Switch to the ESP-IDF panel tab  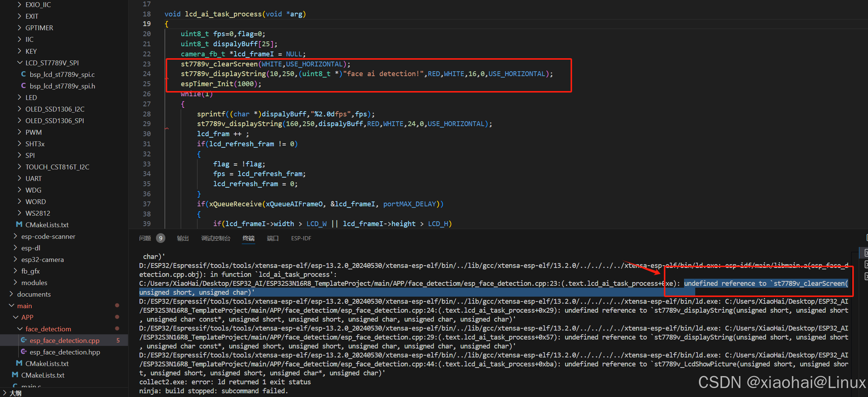pos(301,238)
